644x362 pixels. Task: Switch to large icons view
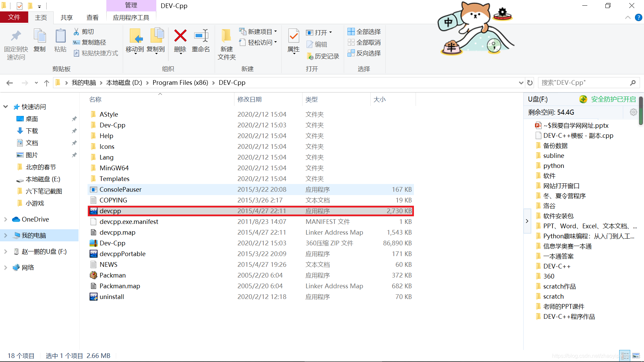pos(636,356)
